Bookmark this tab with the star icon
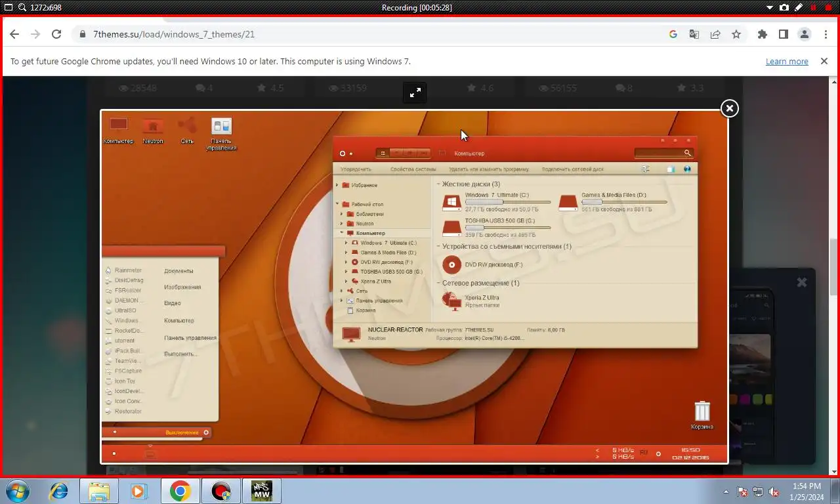The width and height of the screenshot is (840, 504). click(x=736, y=34)
